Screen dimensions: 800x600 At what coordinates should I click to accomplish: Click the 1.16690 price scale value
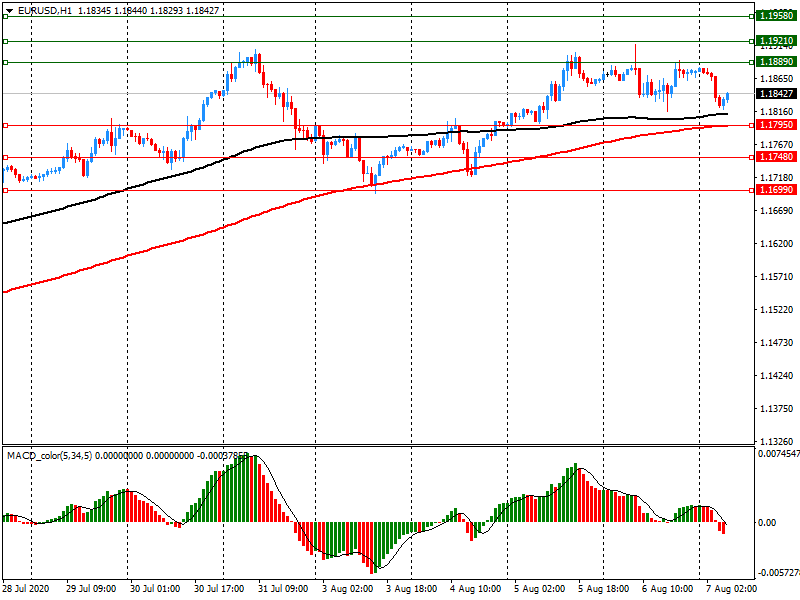click(x=777, y=211)
